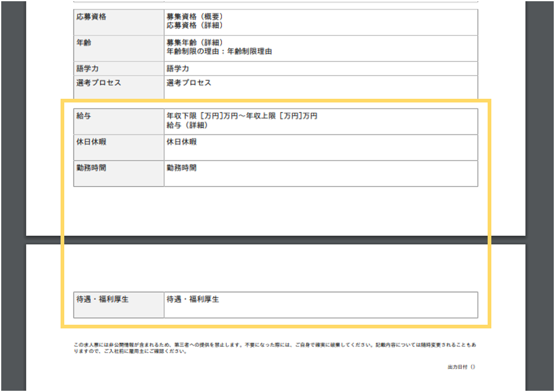
Task: Click the white 勤務時間 value cell
Action: 321,173
